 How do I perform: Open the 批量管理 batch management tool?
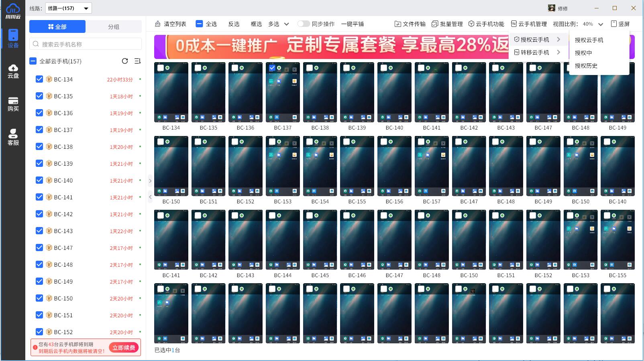pos(447,24)
